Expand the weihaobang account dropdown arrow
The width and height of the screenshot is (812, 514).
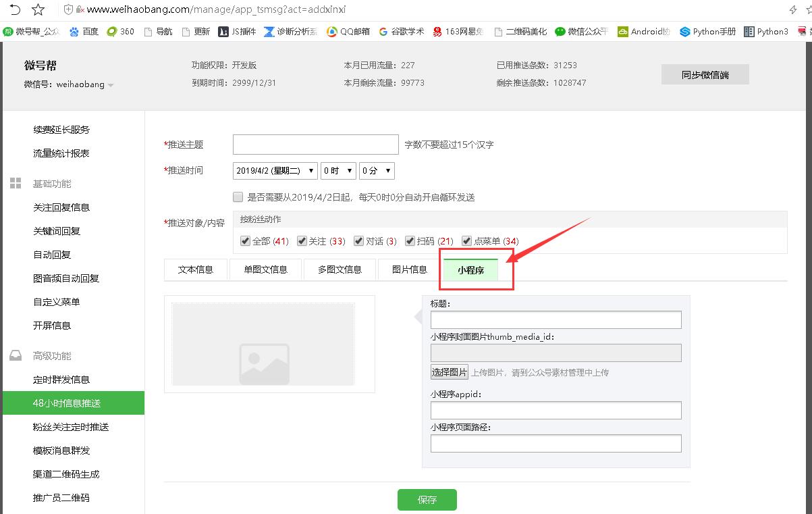[x=111, y=85]
